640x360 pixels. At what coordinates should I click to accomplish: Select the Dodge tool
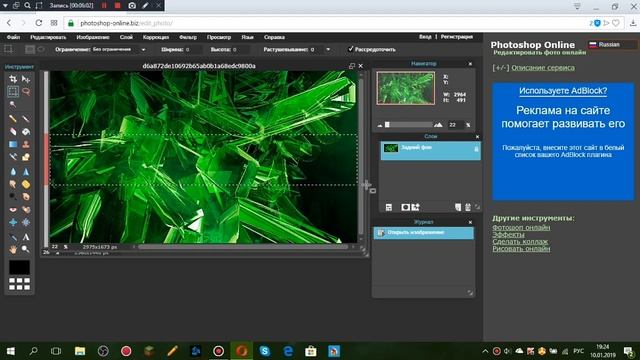click(x=13, y=197)
